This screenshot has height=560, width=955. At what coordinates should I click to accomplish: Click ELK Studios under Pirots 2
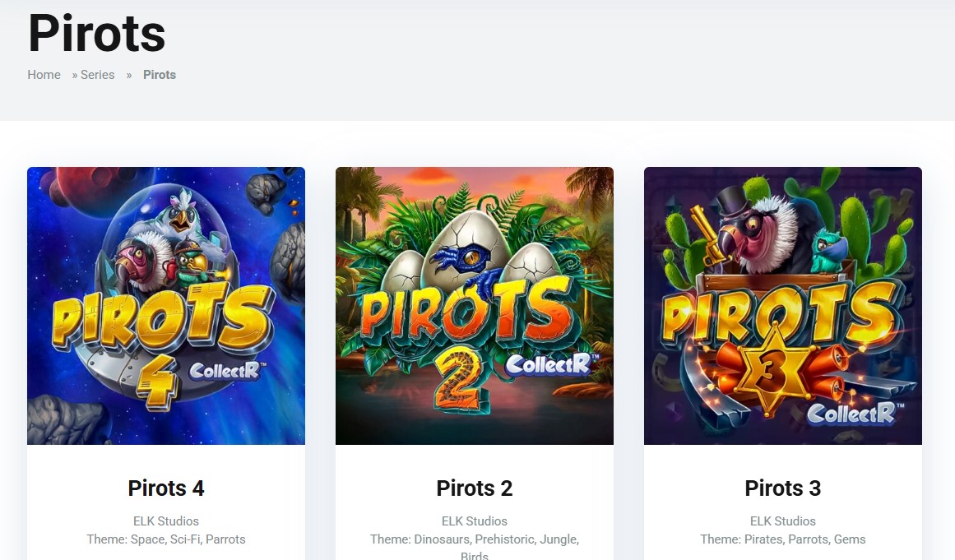click(x=475, y=521)
